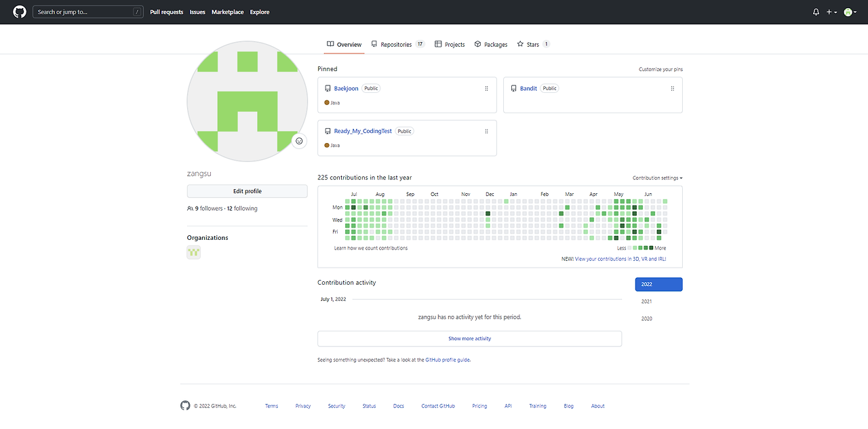
Task: Open the Security footer link
Action: pos(336,406)
